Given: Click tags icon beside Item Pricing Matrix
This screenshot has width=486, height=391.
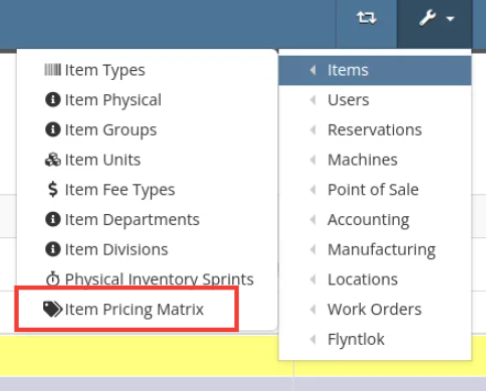Looking at the screenshot, I should [x=53, y=309].
